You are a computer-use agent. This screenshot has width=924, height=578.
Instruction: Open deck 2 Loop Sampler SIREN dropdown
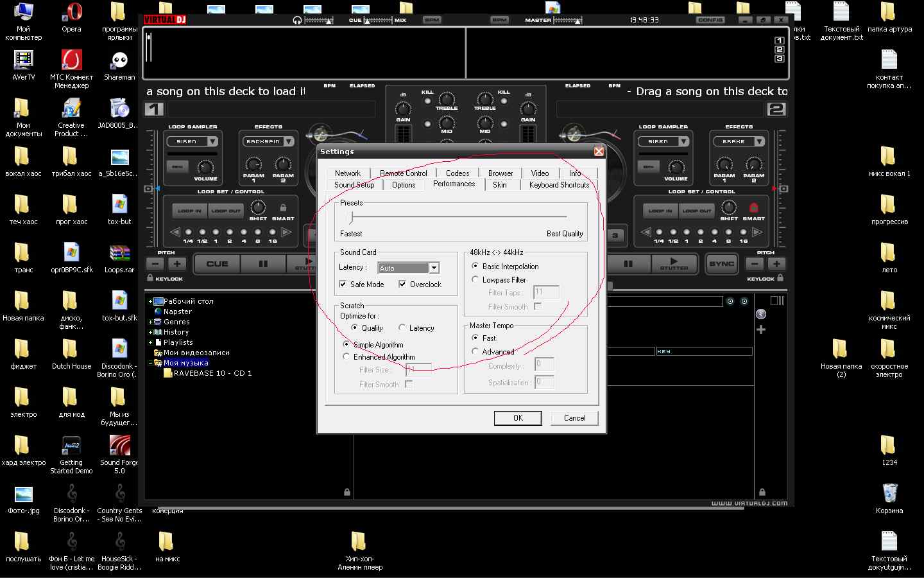click(x=683, y=141)
